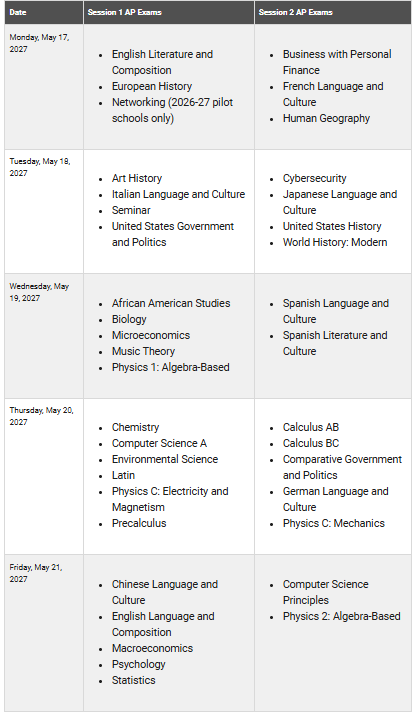Select the Human Geography exam
Image resolution: width=418 pixels, height=714 pixels.
pyautogui.click(x=326, y=118)
